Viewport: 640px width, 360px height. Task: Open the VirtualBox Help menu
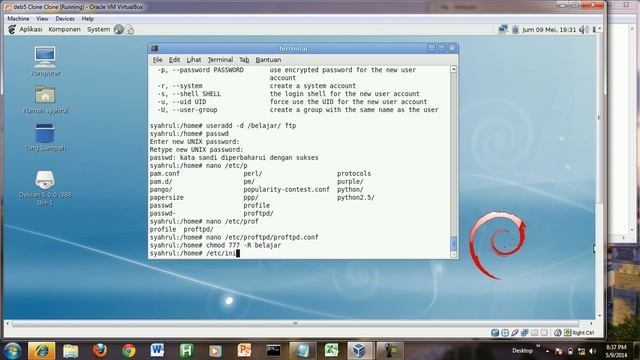pyautogui.click(x=87, y=19)
